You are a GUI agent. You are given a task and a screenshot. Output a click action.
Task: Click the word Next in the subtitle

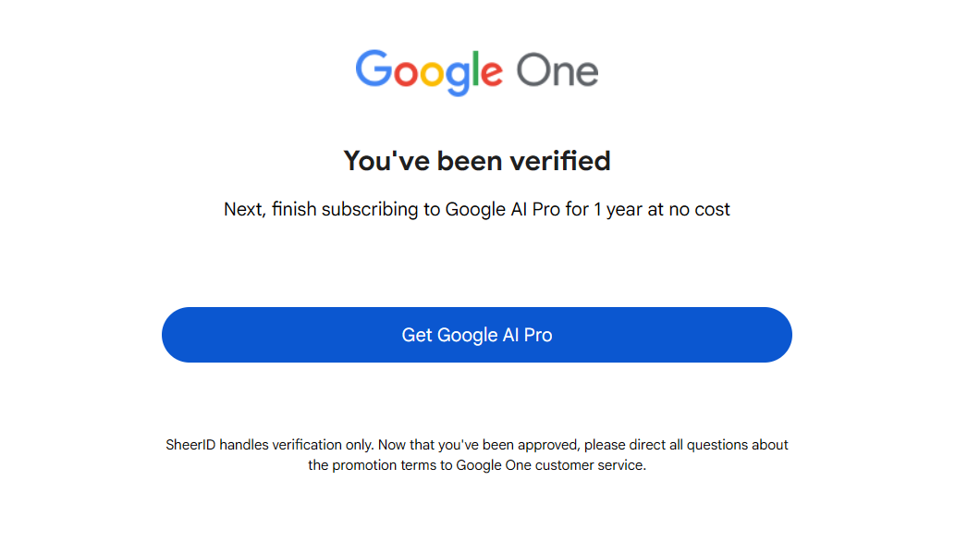pos(244,210)
